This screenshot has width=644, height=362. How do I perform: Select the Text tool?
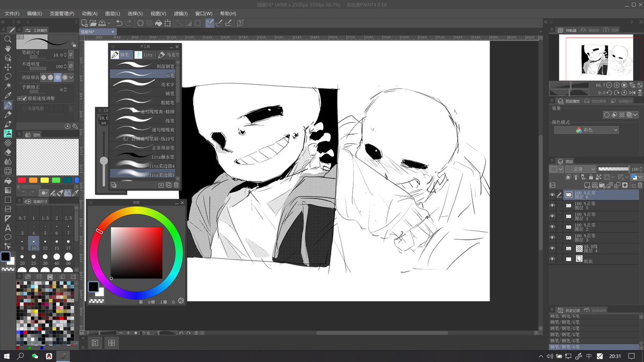click(8, 228)
